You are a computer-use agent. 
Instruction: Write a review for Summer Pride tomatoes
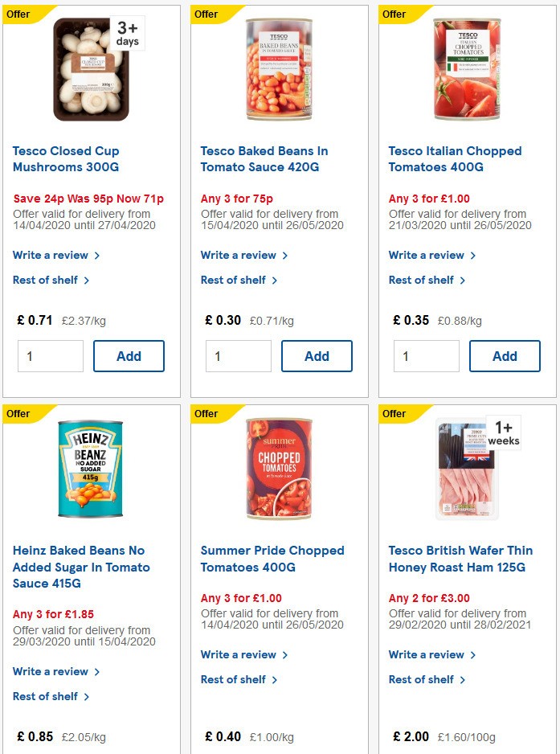click(x=239, y=654)
